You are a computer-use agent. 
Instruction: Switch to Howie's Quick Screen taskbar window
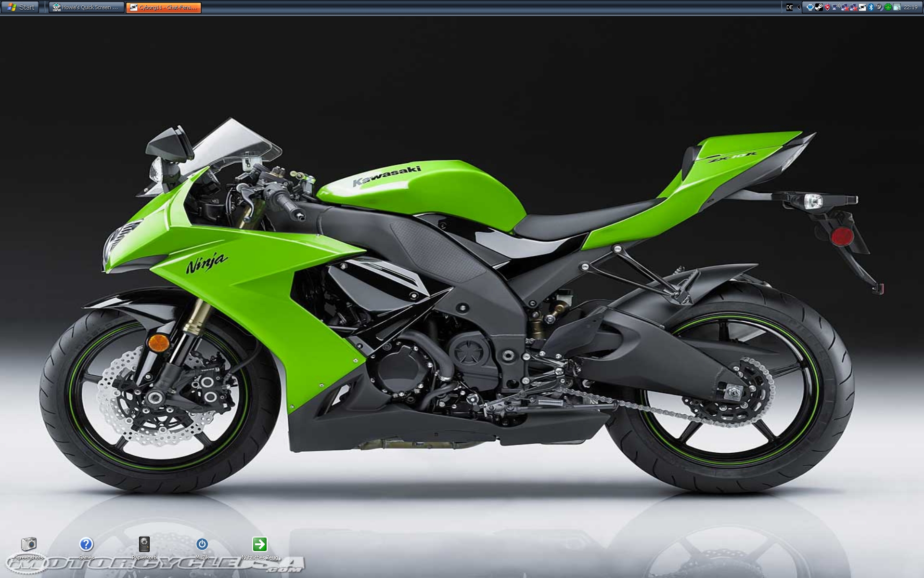[x=87, y=7]
